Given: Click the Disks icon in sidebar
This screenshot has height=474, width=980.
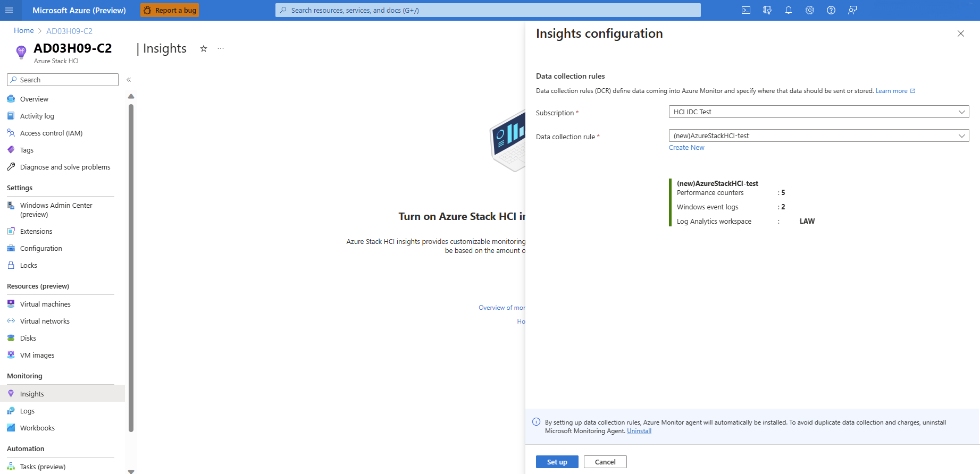Looking at the screenshot, I should point(11,338).
